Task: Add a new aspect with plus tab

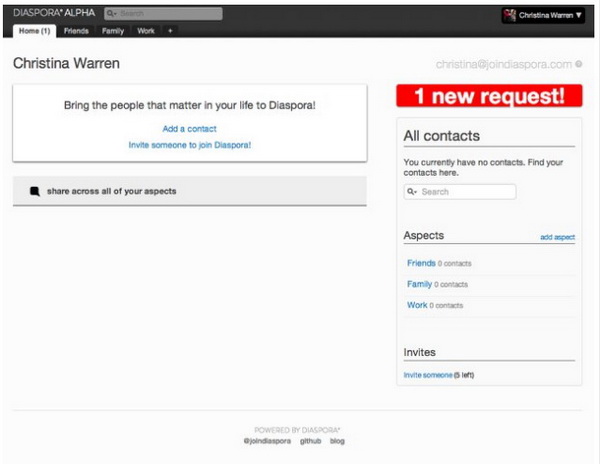Action: [170, 31]
